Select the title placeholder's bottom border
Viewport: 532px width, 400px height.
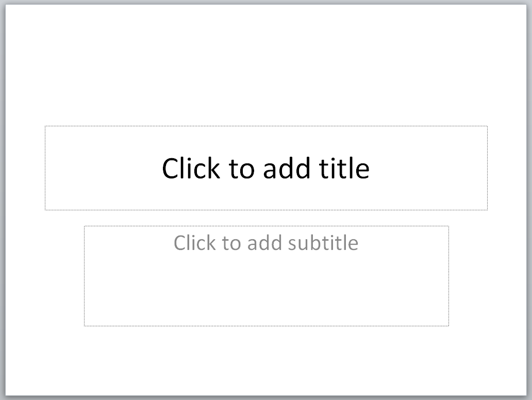coord(265,210)
